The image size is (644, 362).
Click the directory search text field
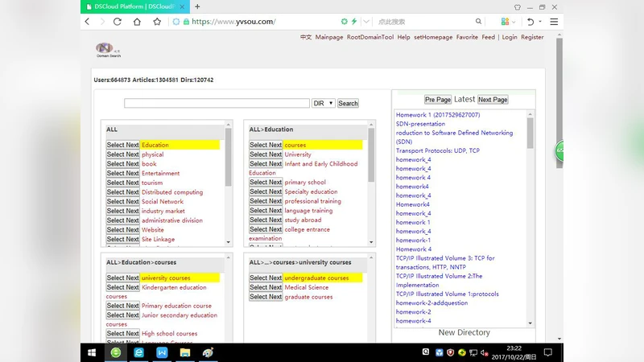[x=217, y=103]
